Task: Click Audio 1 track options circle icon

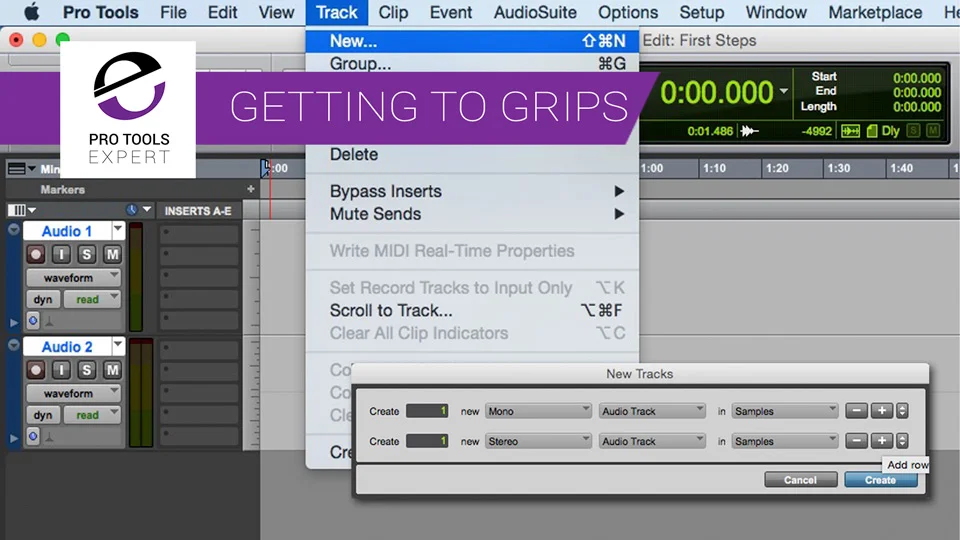Action: coord(13,230)
